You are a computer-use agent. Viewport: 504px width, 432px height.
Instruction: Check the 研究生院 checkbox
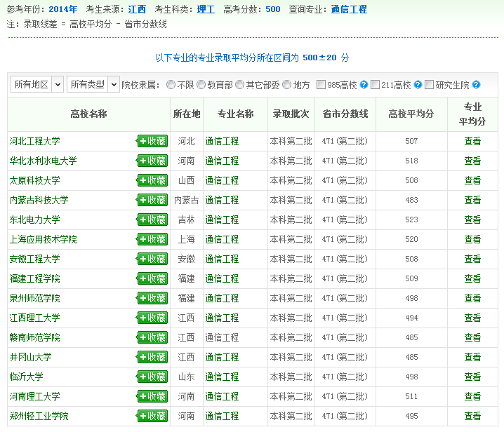[x=429, y=84]
